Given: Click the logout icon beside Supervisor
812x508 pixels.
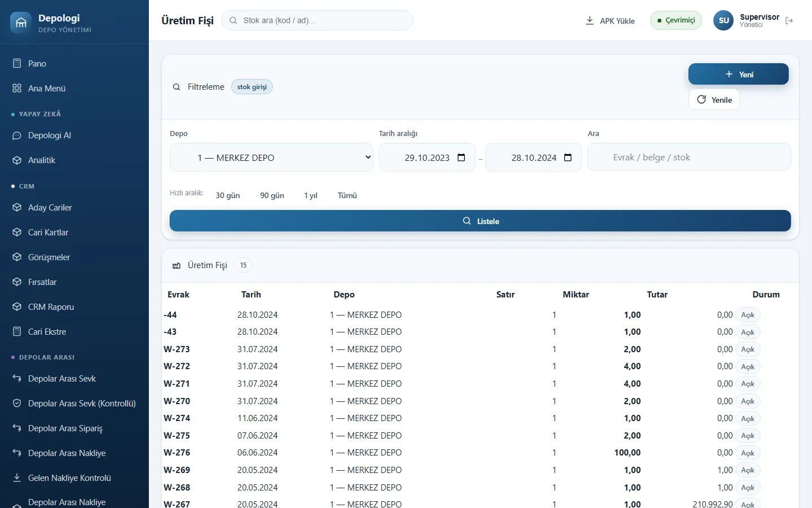Looking at the screenshot, I should (x=789, y=21).
